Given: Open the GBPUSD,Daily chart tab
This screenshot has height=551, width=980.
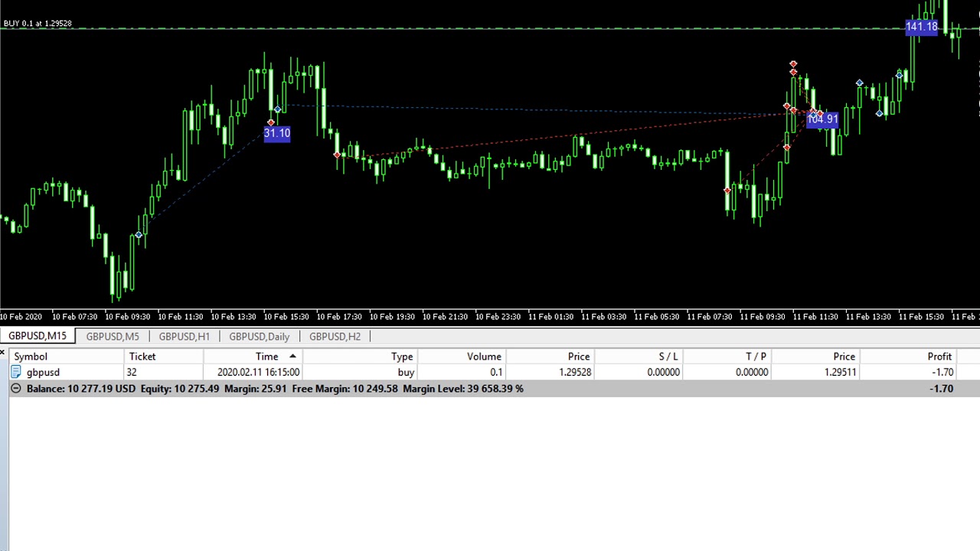Looking at the screenshot, I should click(259, 337).
